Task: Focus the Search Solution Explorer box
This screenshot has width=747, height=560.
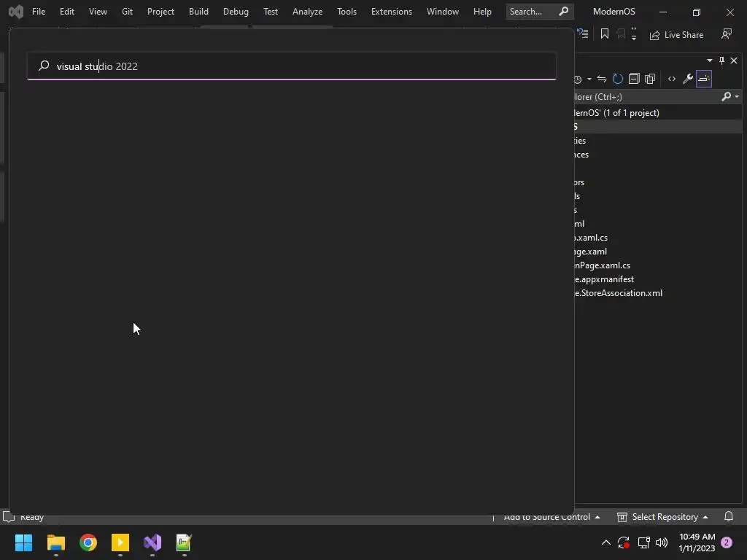Action: [x=648, y=97]
